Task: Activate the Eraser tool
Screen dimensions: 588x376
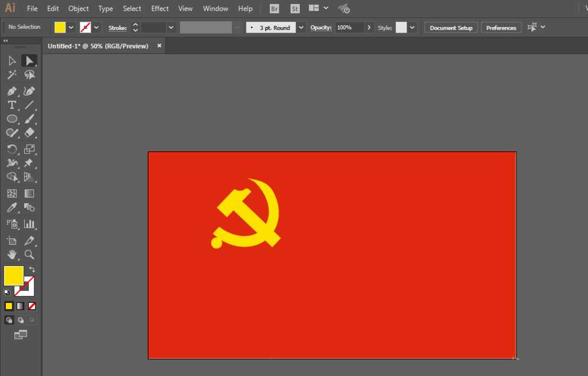Action: (29, 133)
